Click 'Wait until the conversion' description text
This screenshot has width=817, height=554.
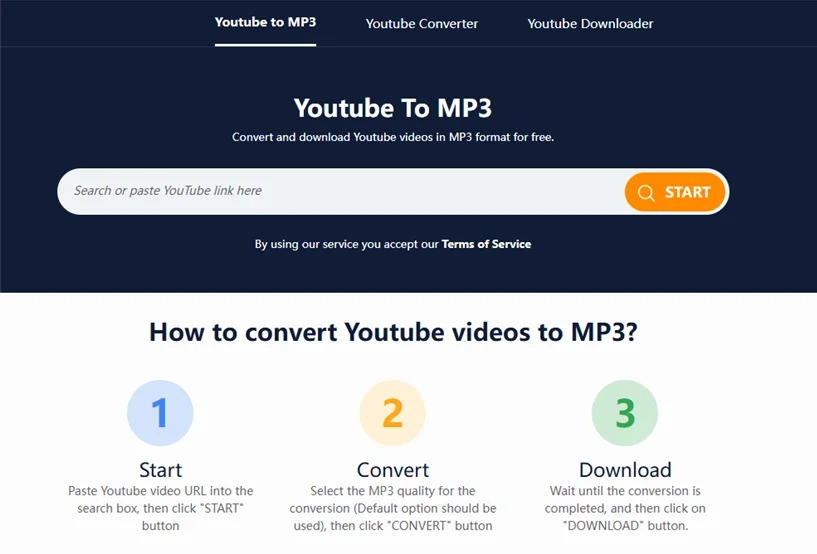(x=625, y=508)
